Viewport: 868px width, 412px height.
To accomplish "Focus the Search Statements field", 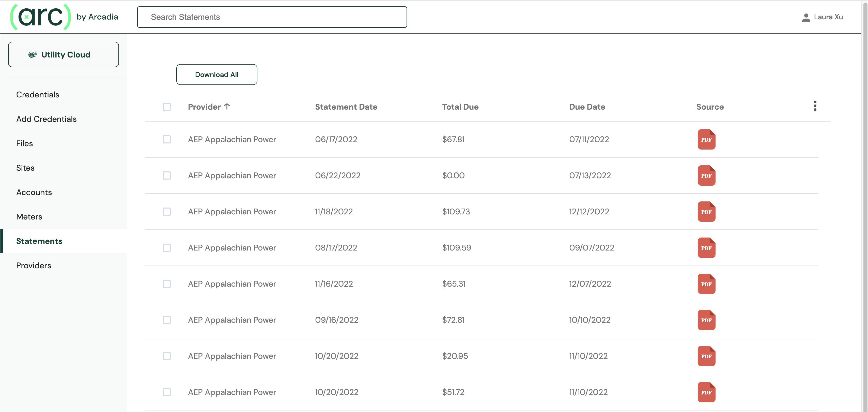I will pyautogui.click(x=272, y=17).
